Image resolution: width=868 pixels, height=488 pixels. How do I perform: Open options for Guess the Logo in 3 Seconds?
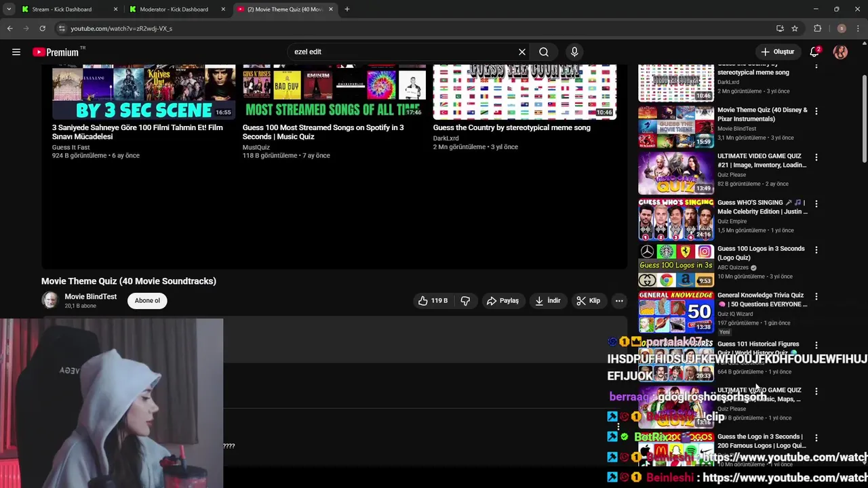816,438
